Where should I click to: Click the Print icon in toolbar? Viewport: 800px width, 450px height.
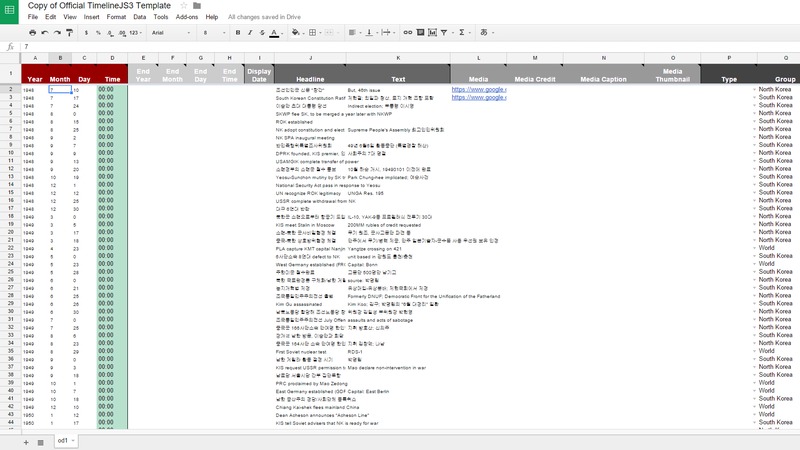[x=33, y=33]
